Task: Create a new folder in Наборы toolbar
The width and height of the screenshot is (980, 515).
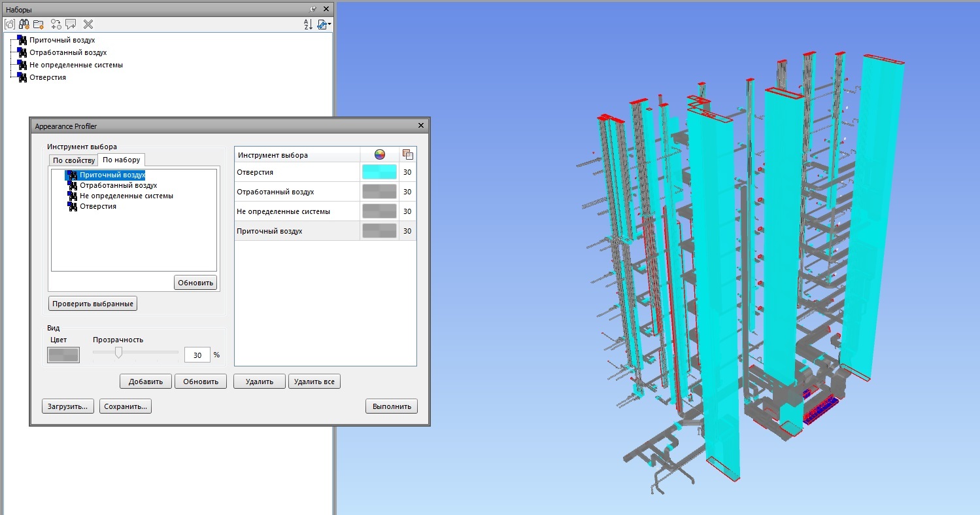Action: pyautogui.click(x=39, y=24)
